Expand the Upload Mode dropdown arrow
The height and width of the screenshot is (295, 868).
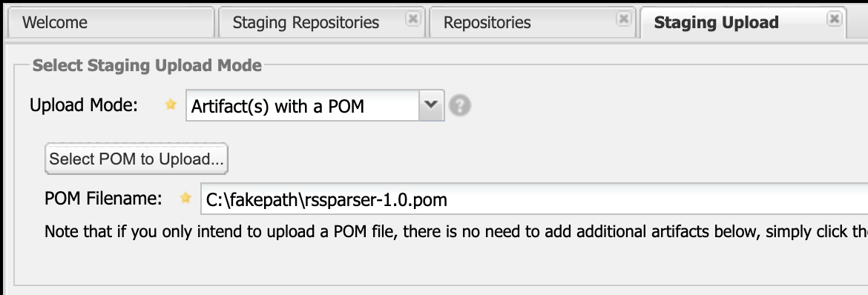[432, 106]
